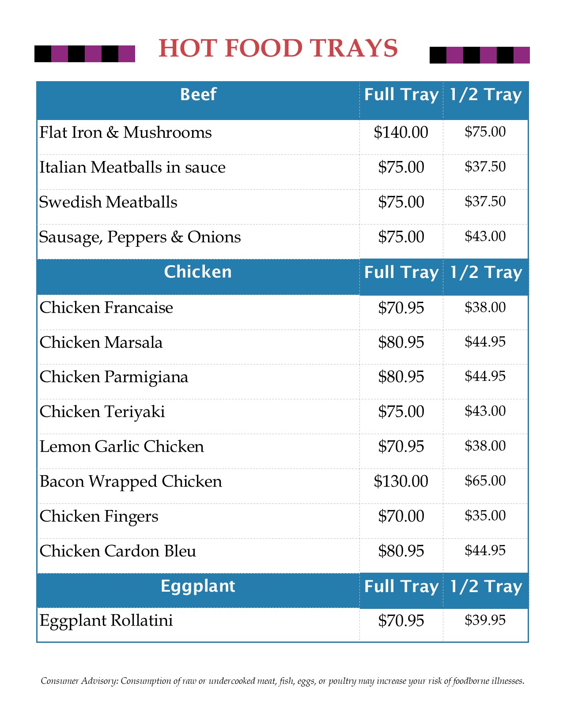Click Eggplant Rollatini's $39.95 half tray price

(485, 620)
